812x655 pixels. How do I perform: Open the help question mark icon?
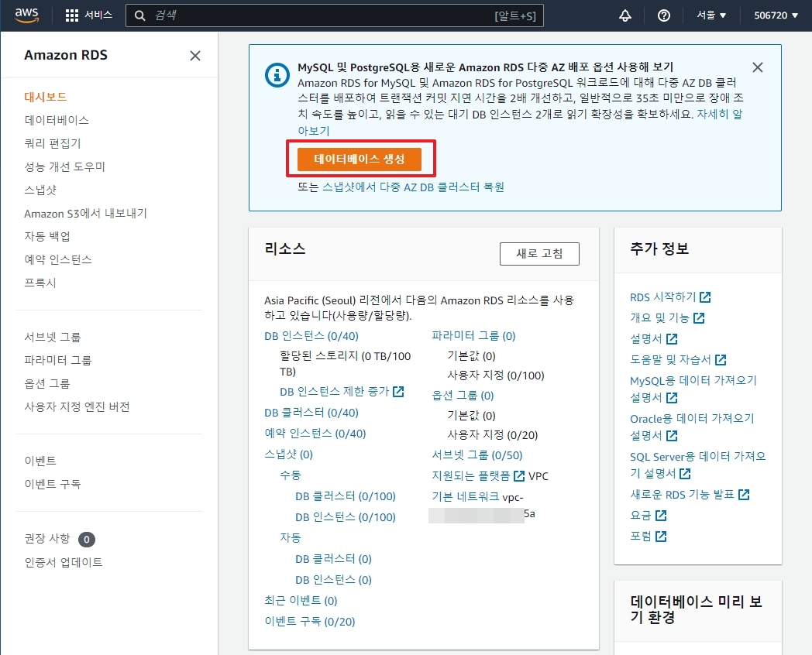click(x=663, y=15)
